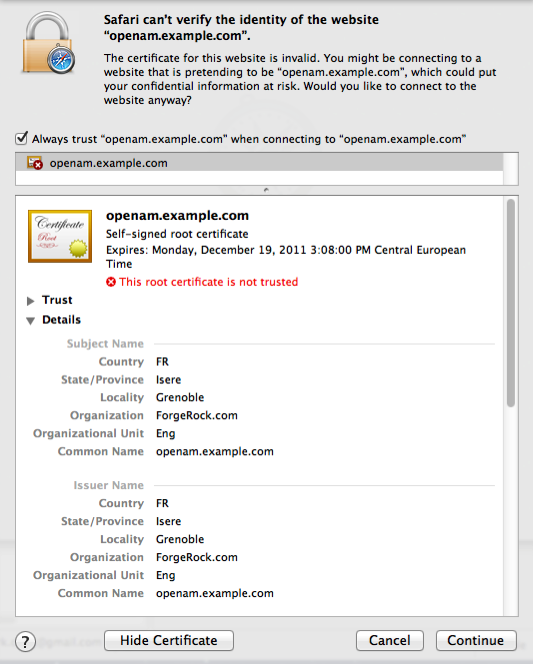The width and height of the screenshot is (533, 664).
Task: Uncheck Always trust openam.example.com checkbox
Action: coord(21,138)
